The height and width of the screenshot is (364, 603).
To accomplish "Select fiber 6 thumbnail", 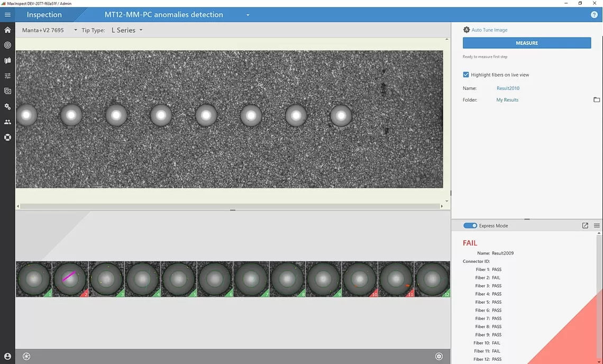I will click(215, 279).
